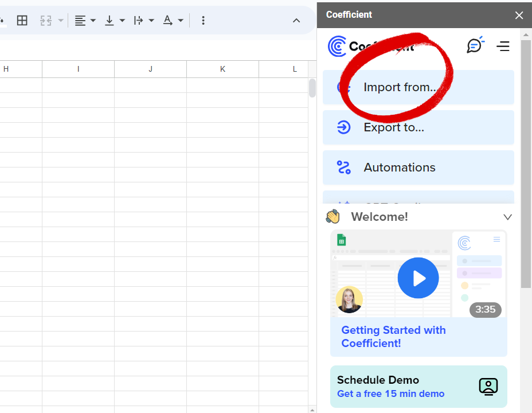Select column J header
This screenshot has height=413, width=532.
coord(150,69)
